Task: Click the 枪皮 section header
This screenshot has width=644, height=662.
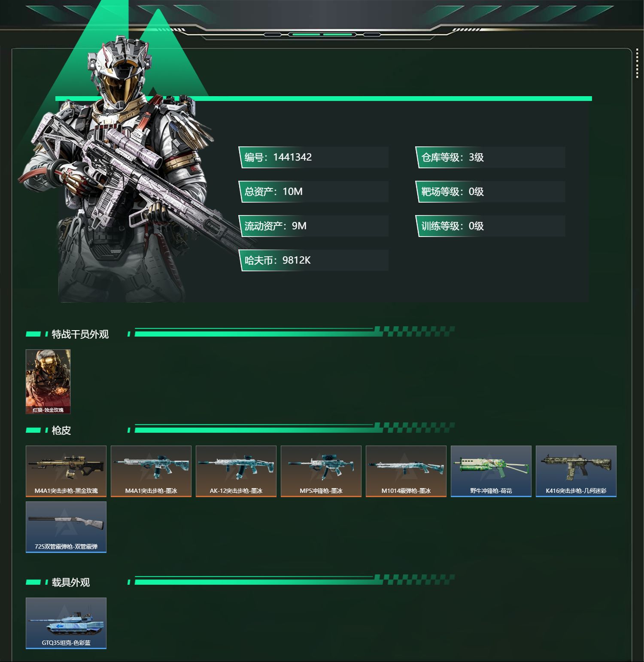Action: (x=61, y=430)
